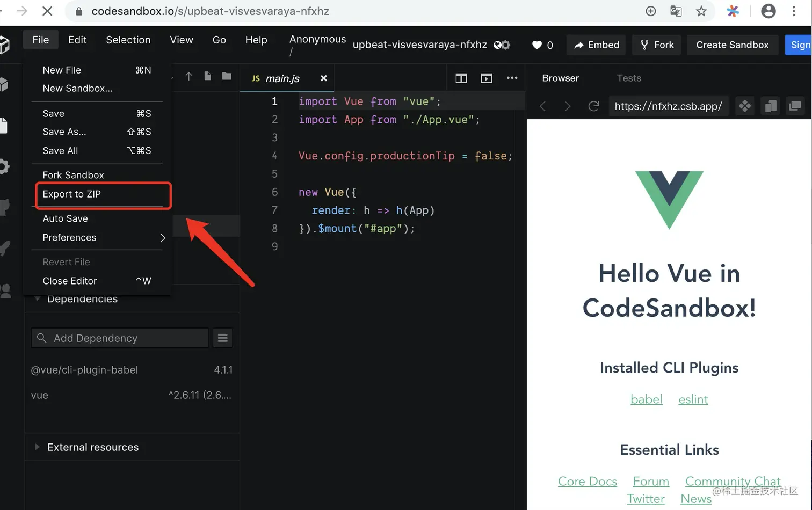
Task: Toggle the preview window icon
Action: 487,78
